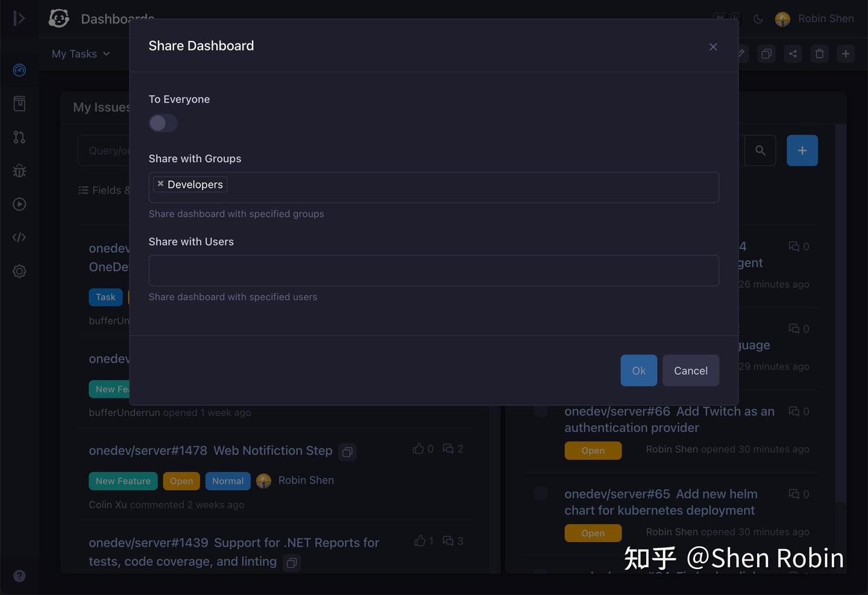Open Administration from the sidebar gear icon
The height and width of the screenshot is (595, 868).
(x=19, y=271)
